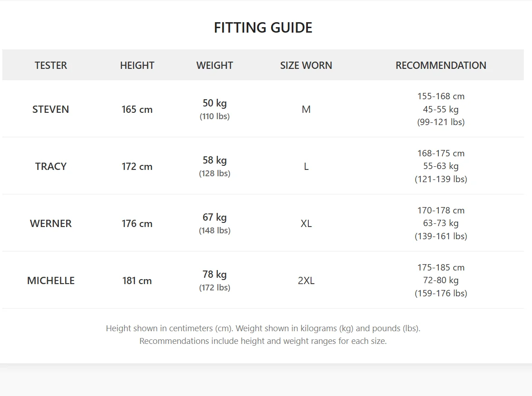Click the WEIGHT column header
Screen dimensions: 532x396
pos(215,65)
